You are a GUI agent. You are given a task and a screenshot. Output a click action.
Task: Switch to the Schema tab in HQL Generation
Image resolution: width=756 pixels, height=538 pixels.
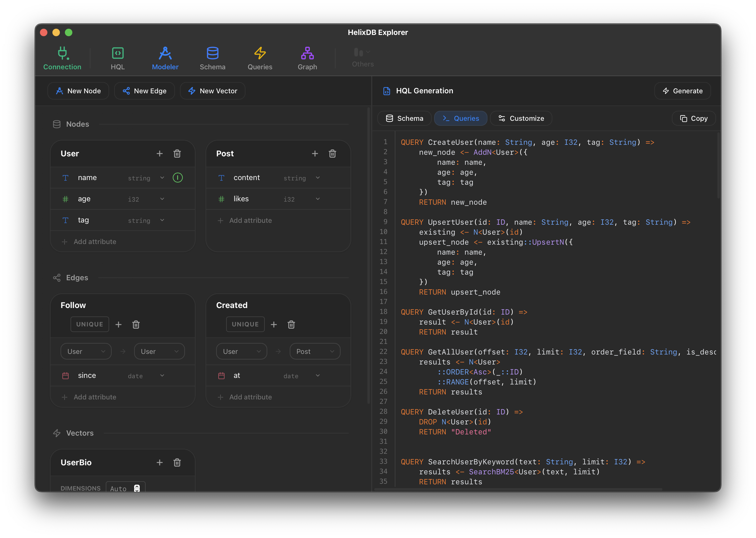coord(404,118)
